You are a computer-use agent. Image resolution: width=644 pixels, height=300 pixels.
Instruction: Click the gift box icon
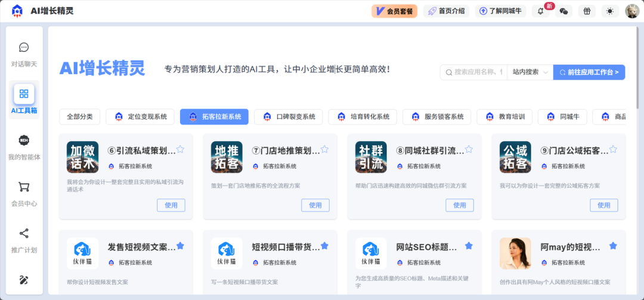coord(587,11)
